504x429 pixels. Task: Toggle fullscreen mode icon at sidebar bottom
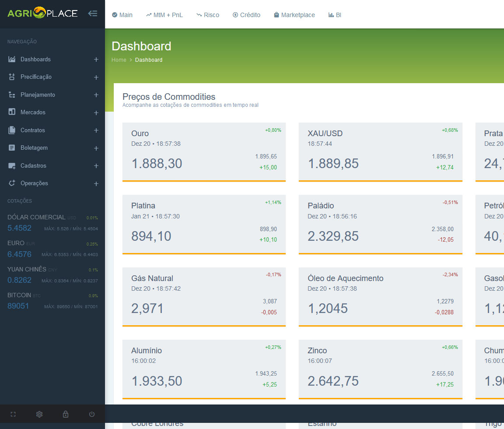(x=13, y=414)
